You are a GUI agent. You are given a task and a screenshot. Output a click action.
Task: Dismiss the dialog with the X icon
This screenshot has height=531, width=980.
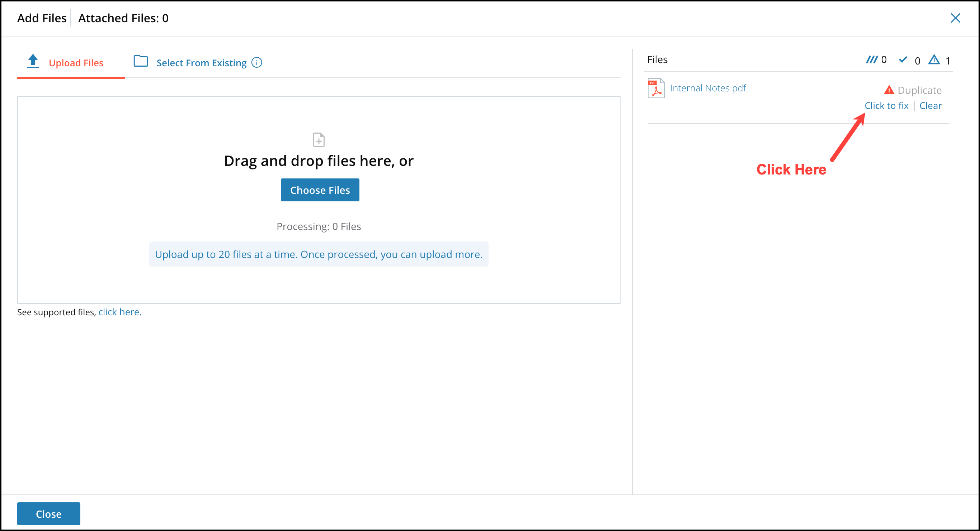[956, 18]
